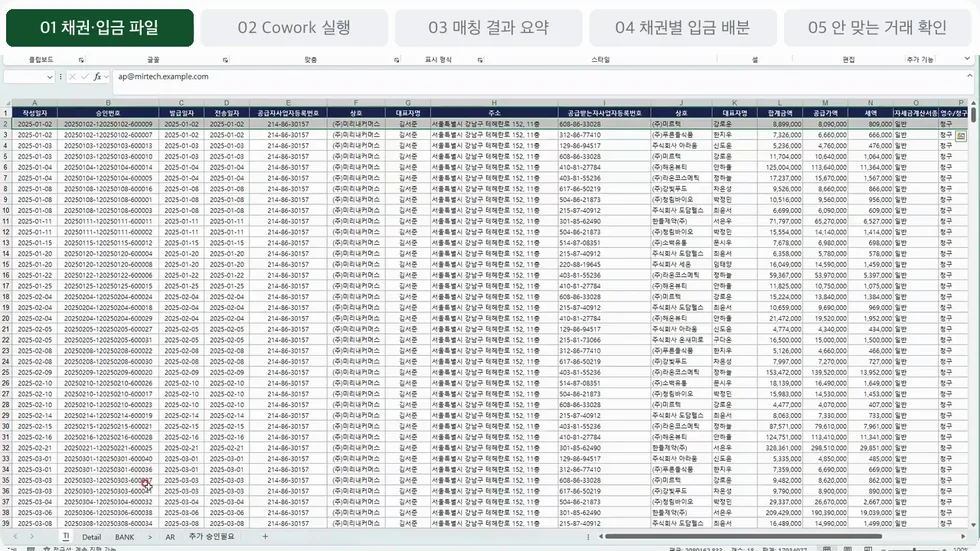Click the horizontal scrollbar right arrow
980x551 pixels.
point(963,537)
